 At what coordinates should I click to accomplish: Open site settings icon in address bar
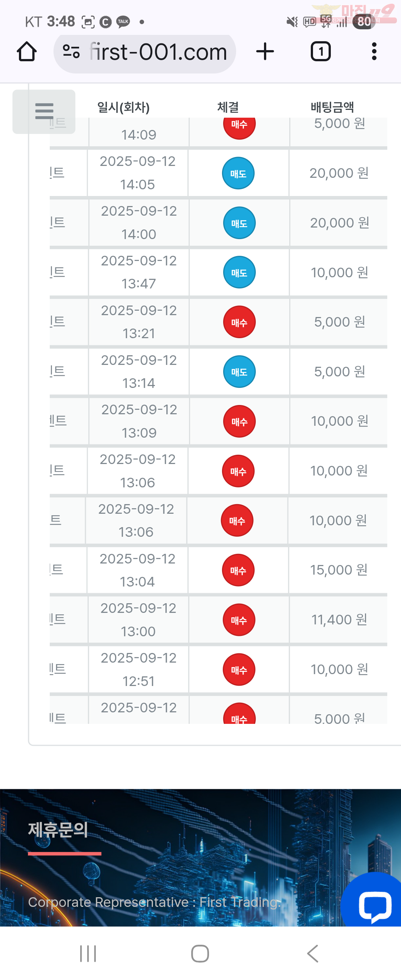tap(71, 51)
